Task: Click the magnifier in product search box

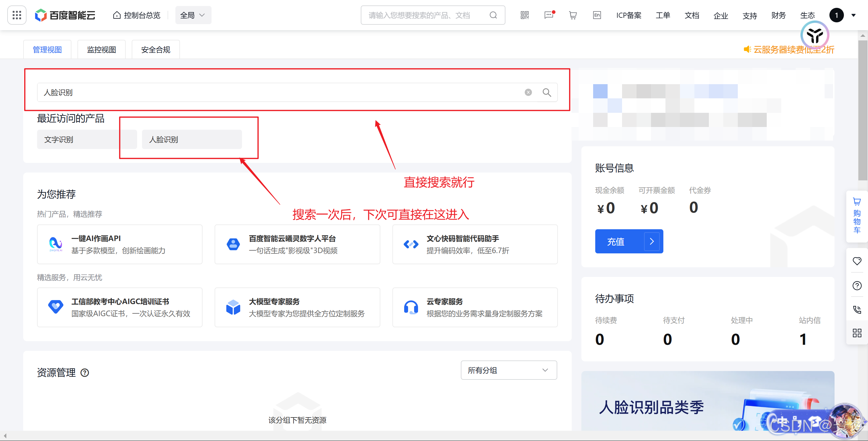Action: [546, 92]
